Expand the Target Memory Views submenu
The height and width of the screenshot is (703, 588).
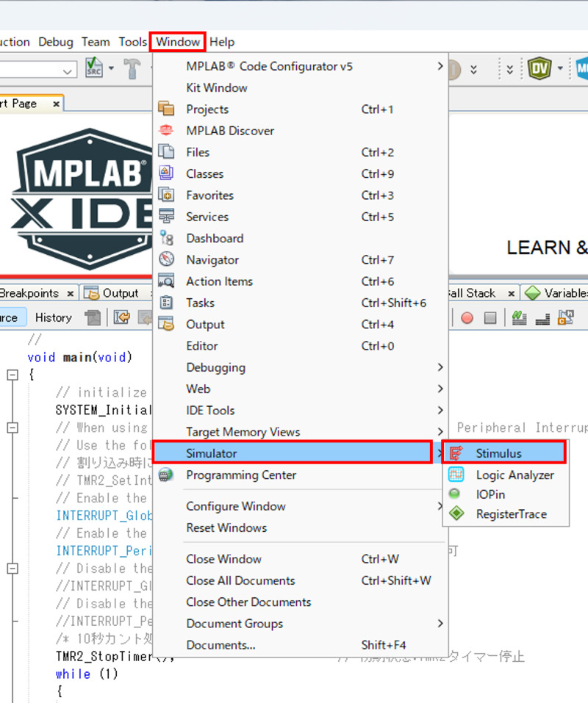click(x=243, y=432)
